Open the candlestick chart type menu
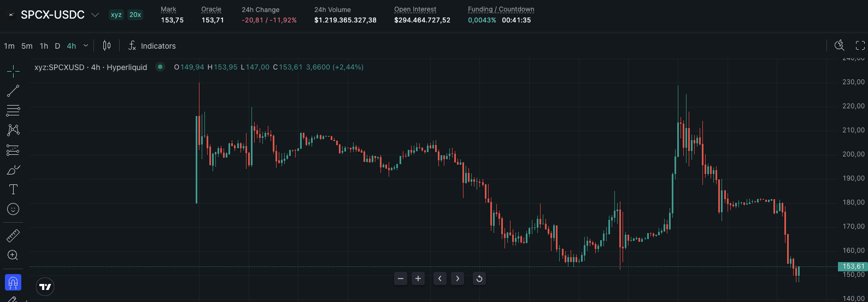 (x=107, y=46)
